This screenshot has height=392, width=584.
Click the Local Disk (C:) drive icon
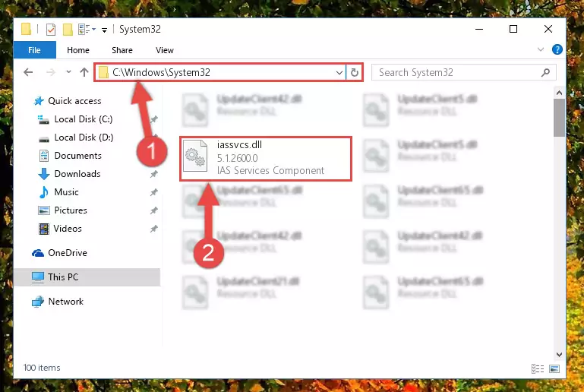43,119
